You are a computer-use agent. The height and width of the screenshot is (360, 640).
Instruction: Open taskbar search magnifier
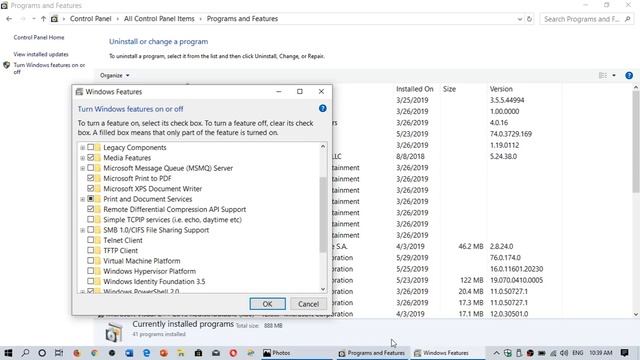(x=25, y=353)
